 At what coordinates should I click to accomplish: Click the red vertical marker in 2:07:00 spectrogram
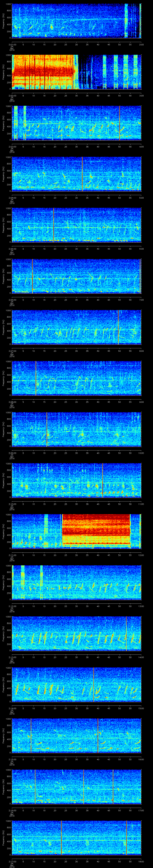pos(118,327)
